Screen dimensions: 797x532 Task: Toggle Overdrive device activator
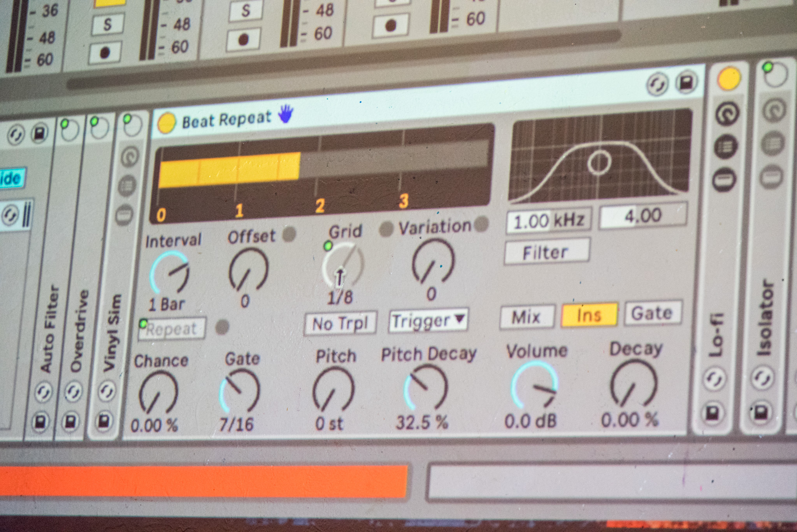tap(99, 127)
